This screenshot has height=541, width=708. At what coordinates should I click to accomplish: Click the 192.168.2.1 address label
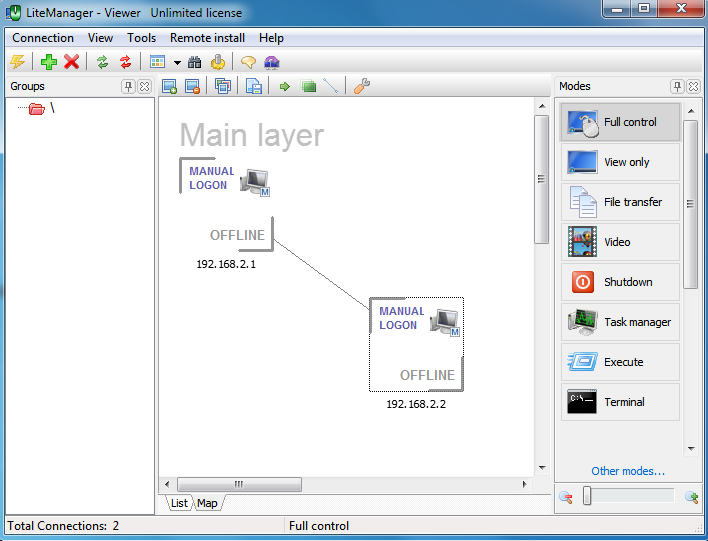click(226, 264)
